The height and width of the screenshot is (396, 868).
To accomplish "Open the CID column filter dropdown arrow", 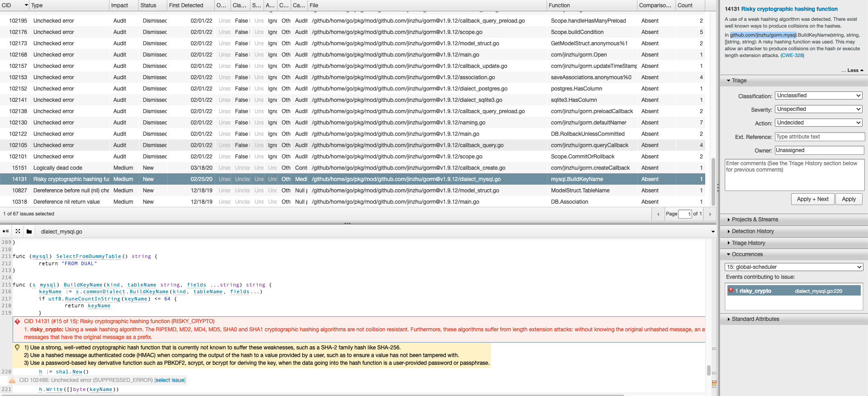I will [26, 5].
